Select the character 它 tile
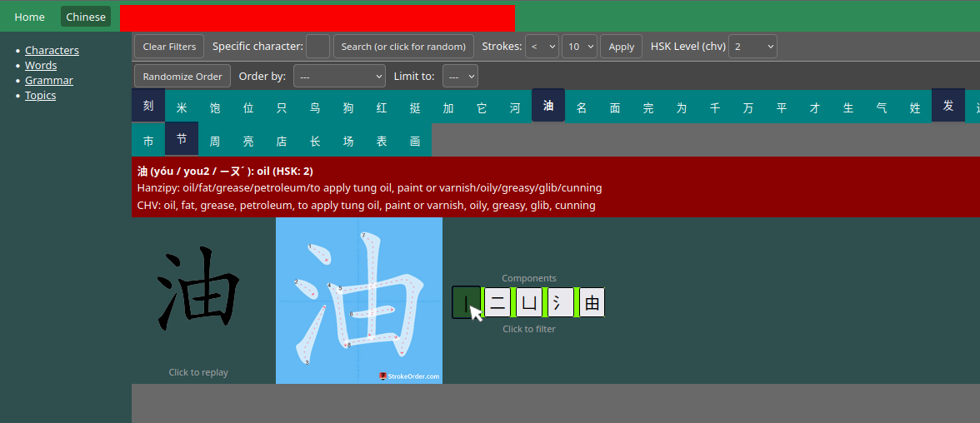This screenshot has width=980, height=423. click(482, 108)
